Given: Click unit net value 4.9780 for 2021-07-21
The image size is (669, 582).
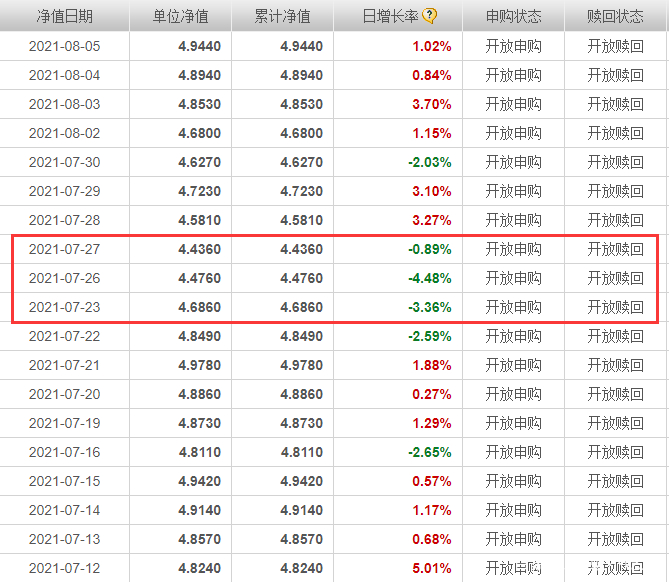Looking at the screenshot, I should tap(200, 365).
